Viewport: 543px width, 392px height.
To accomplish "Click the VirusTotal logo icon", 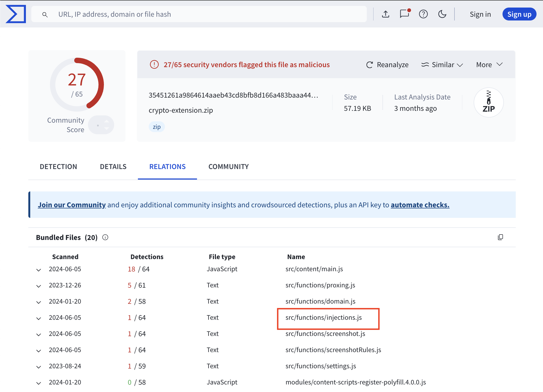I will click(x=16, y=14).
